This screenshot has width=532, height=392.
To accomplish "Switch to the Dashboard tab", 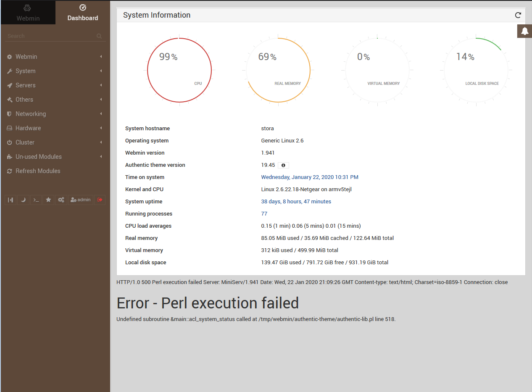I will (x=82, y=12).
